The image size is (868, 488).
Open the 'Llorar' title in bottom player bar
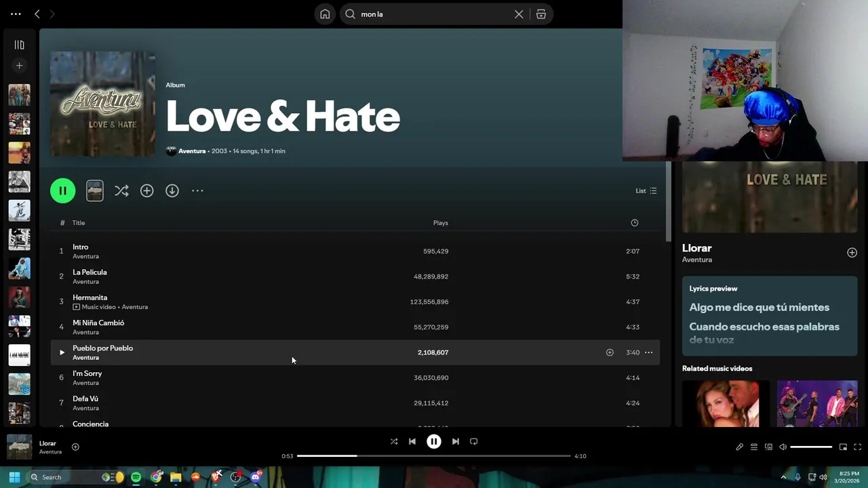pyautogui.click(x=47, y=443)
